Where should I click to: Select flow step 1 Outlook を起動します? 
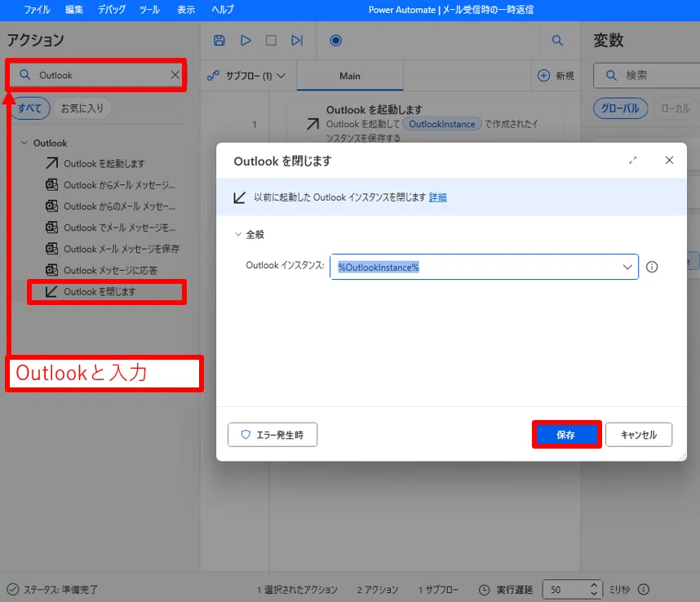click(x=425, y=124)
